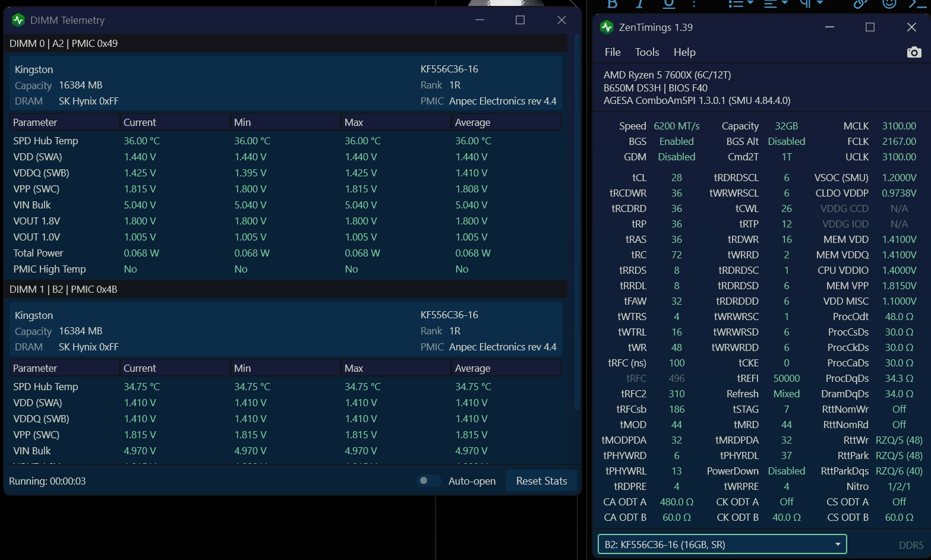Click the DIMM Telemetry heartbeat logo icon

pos(18,20)
